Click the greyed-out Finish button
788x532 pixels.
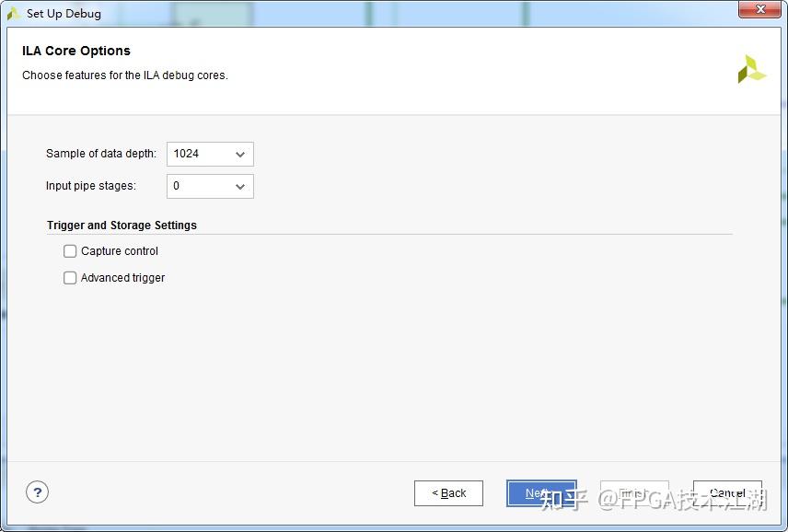[x=634, y=493]
